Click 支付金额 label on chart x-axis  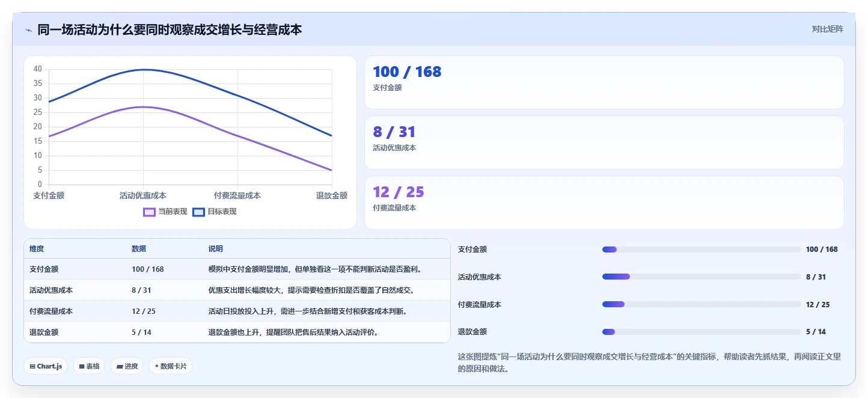coord(49,195)
